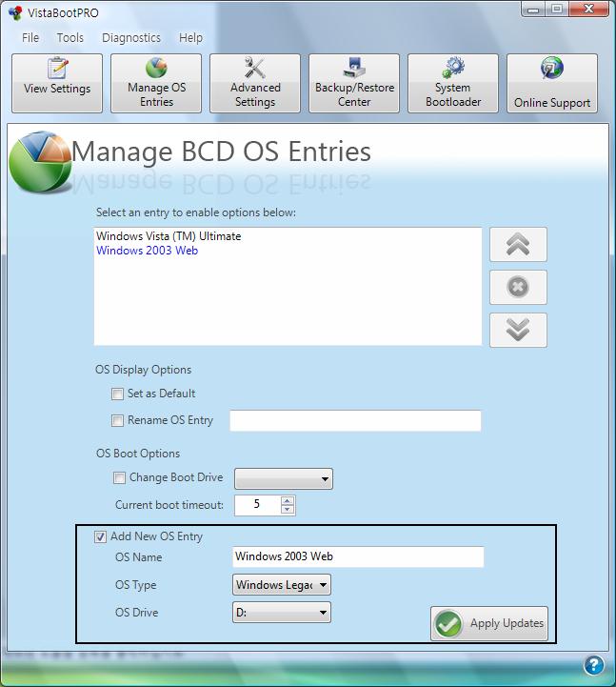Screen dimensions: 616x687
Task: Increase boot timeout with up arrow
Action: (x=288, y=501)
